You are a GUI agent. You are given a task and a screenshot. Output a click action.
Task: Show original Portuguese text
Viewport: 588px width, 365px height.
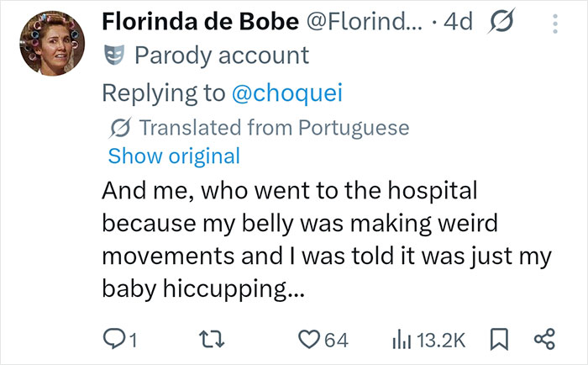[x=174, y=156]
